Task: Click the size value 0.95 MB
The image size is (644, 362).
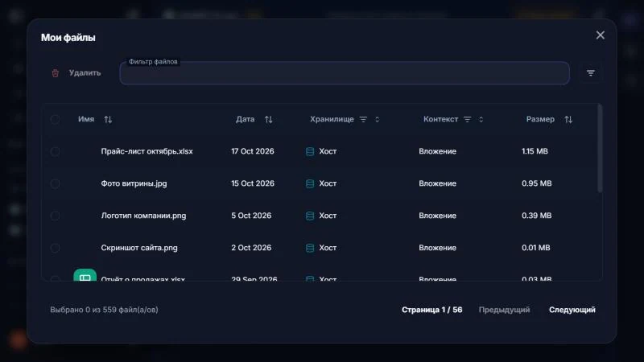Action: coord(536,183)
